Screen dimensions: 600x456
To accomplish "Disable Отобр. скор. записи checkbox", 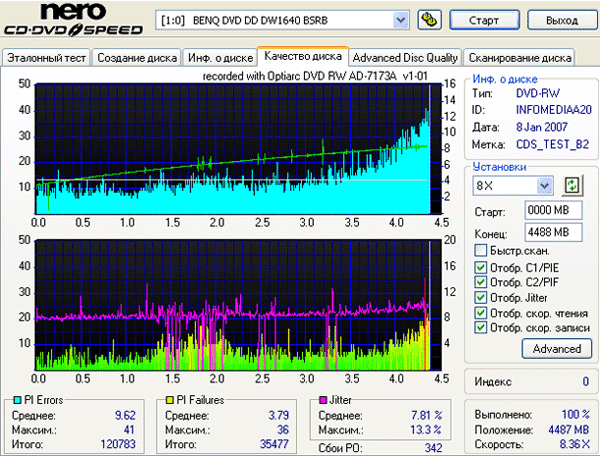I will click(482, 327).
